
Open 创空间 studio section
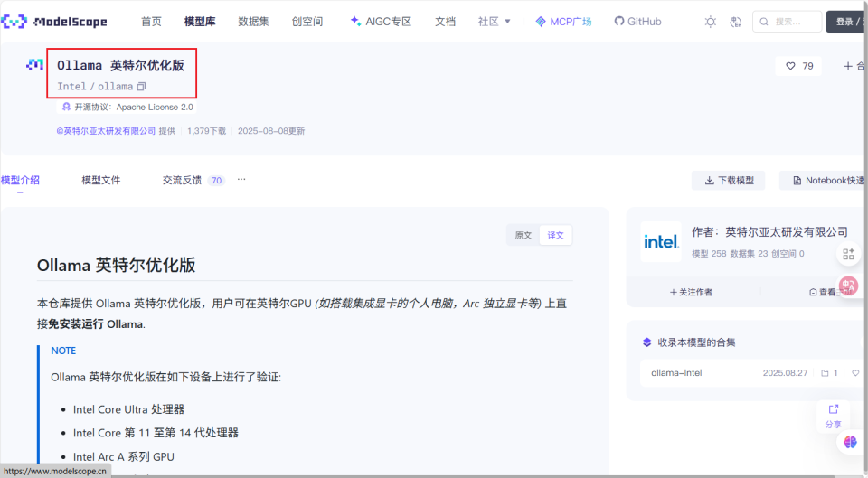coord(307,22)
